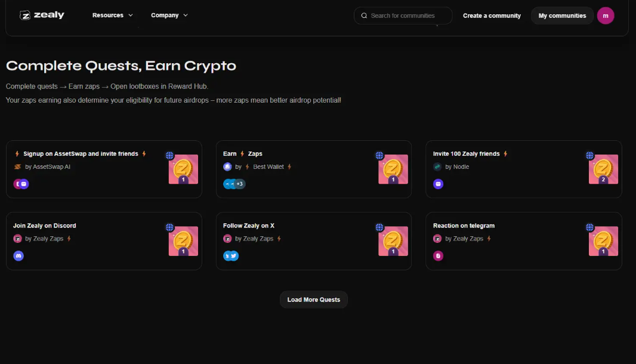Viewport: 636px width, 364px height.
Task: Click 'by Zealy Zaps' on Join Discord card
Action: point(44,239)
